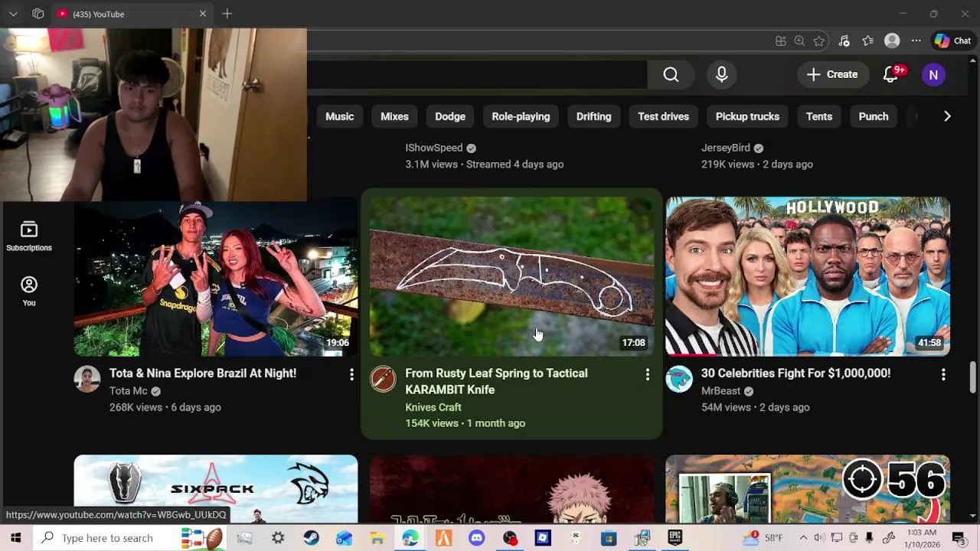Viewport: 980px width, 551px height.
Task: Open the purple N account avatar
Action: click(933, 74)
